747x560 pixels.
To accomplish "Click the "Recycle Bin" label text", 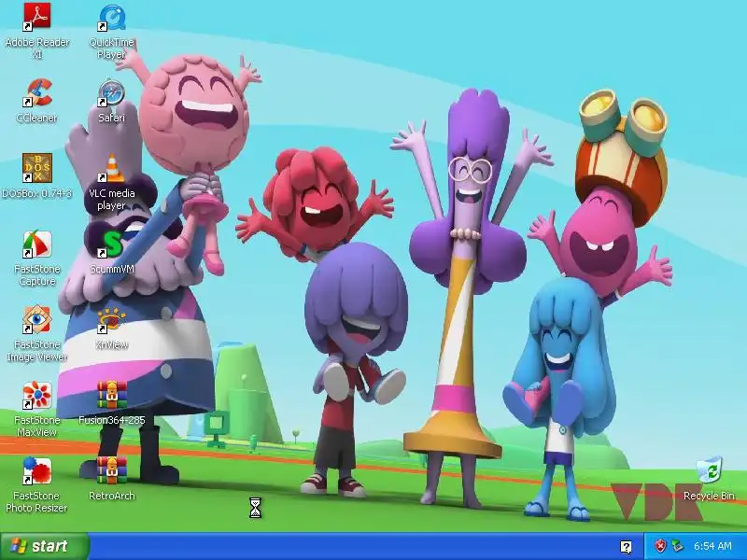I will point(709,496).
